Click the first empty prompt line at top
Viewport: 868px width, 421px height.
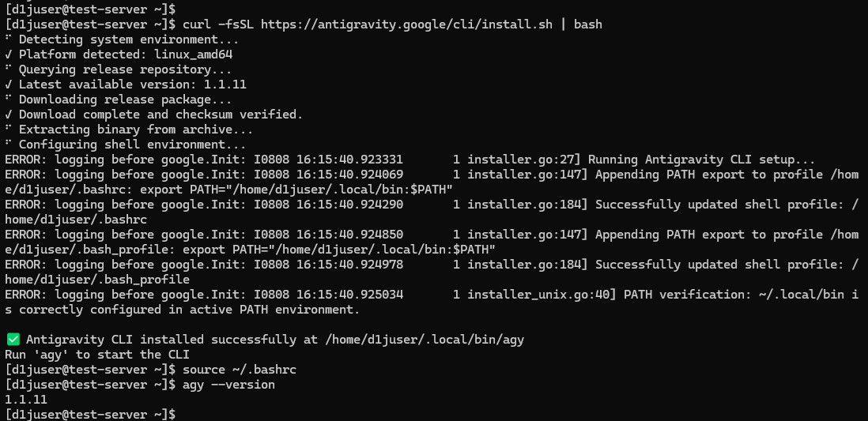(90, 9)
